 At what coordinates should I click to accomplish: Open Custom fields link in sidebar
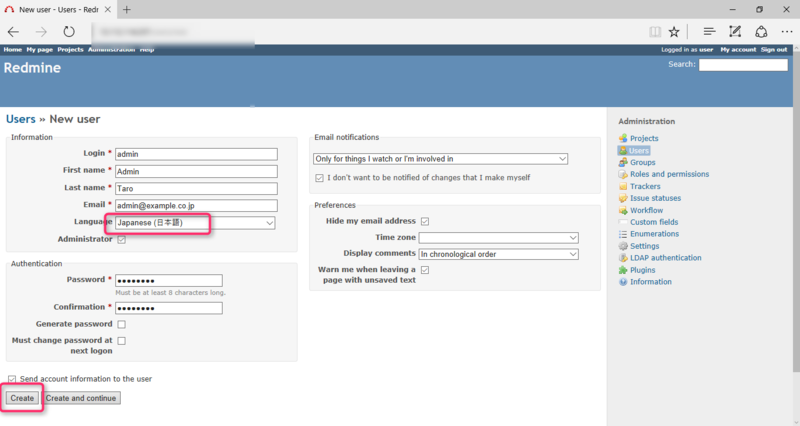pos(654,222)
